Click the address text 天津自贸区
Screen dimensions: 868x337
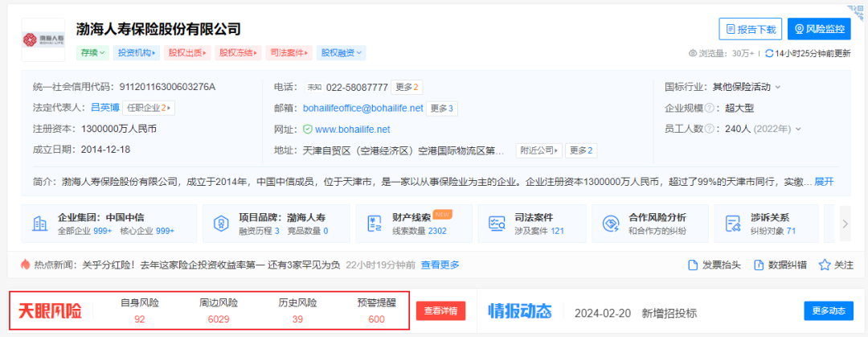(403, 150)
